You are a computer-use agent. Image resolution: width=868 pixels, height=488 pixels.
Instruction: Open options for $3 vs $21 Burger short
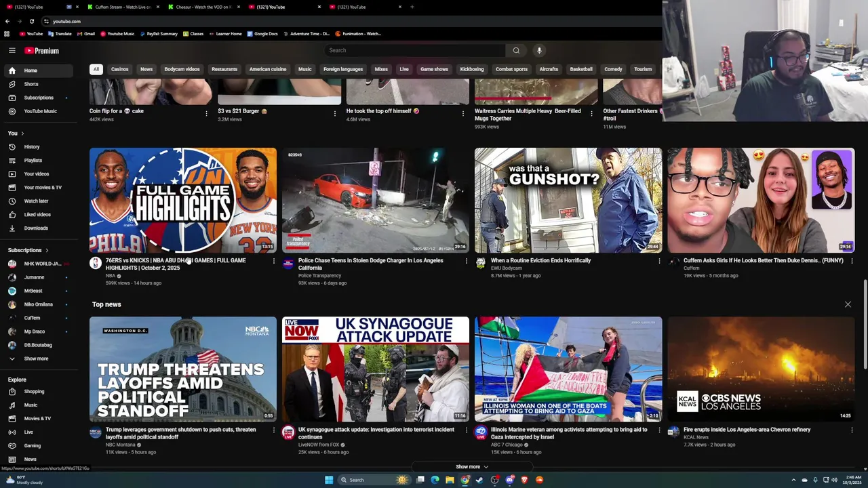click(x=334, y=113)
